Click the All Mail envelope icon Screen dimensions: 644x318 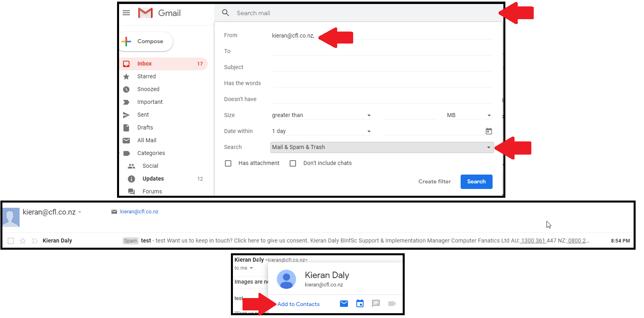pos(126,140)
